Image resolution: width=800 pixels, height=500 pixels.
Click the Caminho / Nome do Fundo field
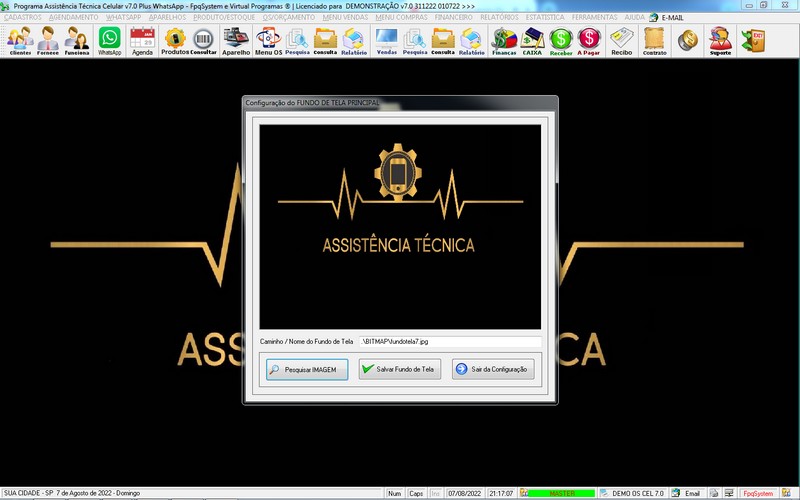click(450, 341)
